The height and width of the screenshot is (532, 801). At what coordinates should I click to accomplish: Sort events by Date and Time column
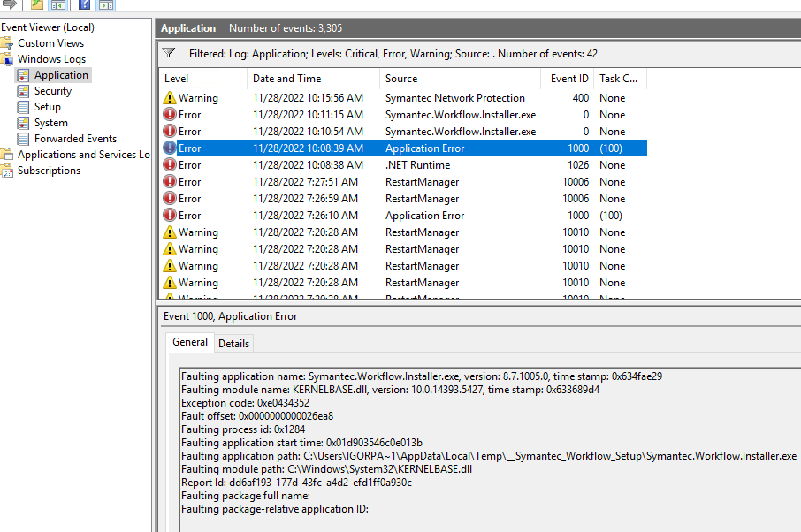click(286, 79)
